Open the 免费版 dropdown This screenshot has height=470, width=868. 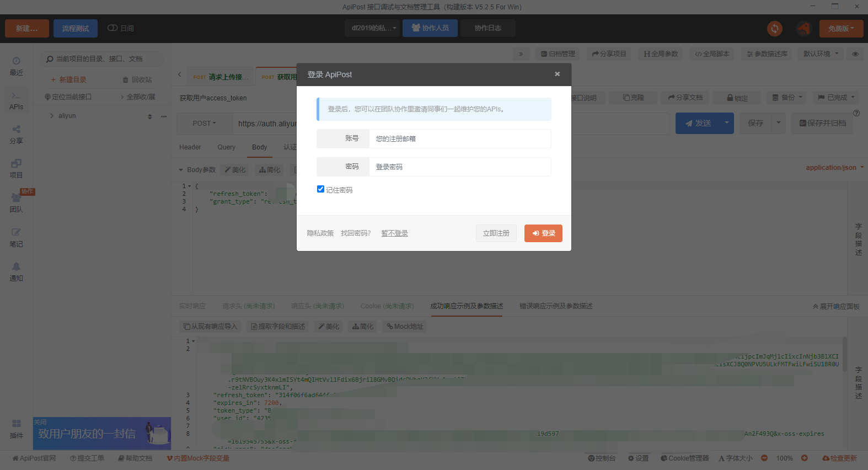841,28
